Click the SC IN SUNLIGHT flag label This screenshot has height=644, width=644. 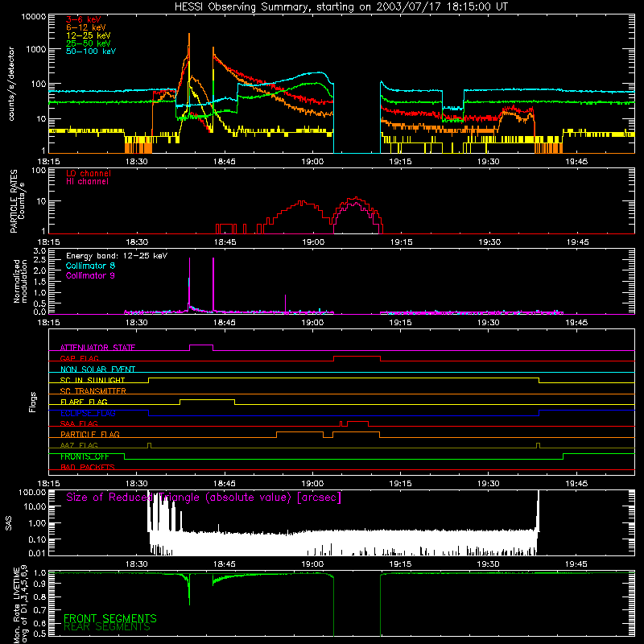(x=93, y=380)
